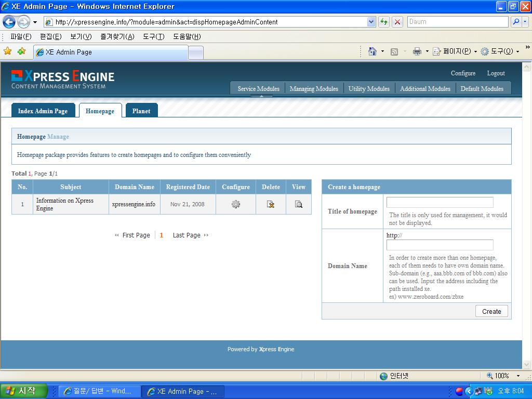Click the Configure link at top
Screen dimensions: 532x399
pyautogui.click(x=463, y=73)
